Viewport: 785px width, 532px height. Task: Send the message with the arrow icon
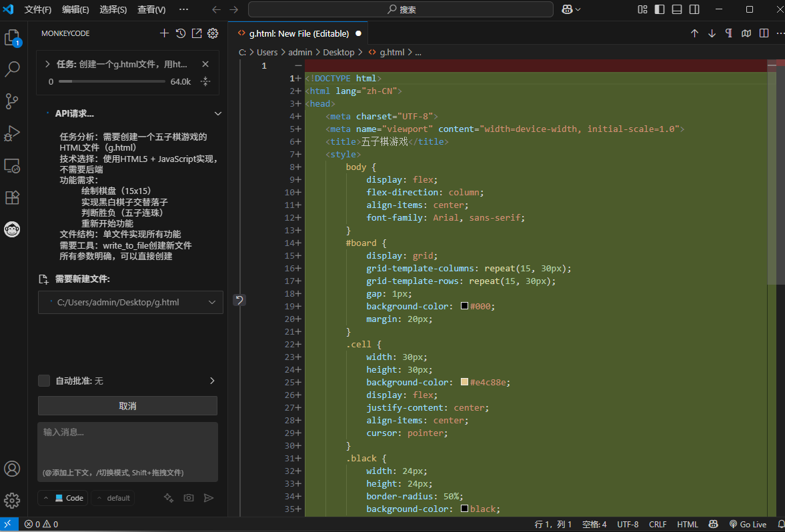coord(209,498)
